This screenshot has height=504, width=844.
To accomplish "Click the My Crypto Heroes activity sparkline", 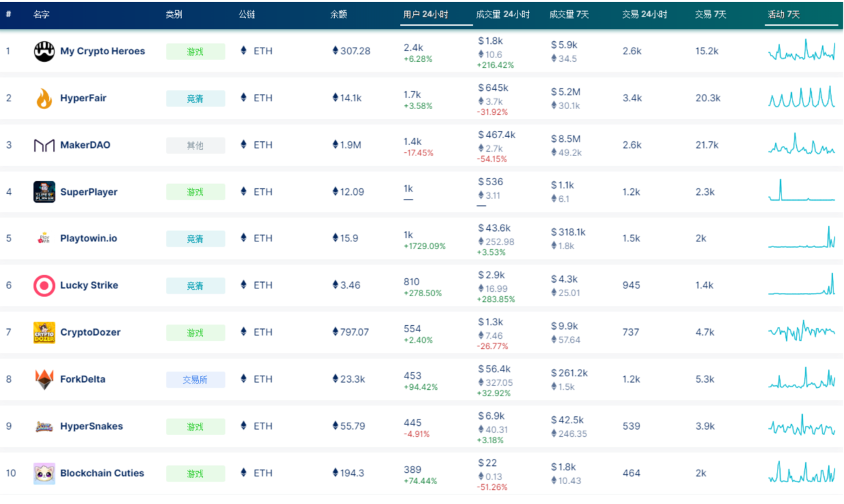I will pos(801,50).
